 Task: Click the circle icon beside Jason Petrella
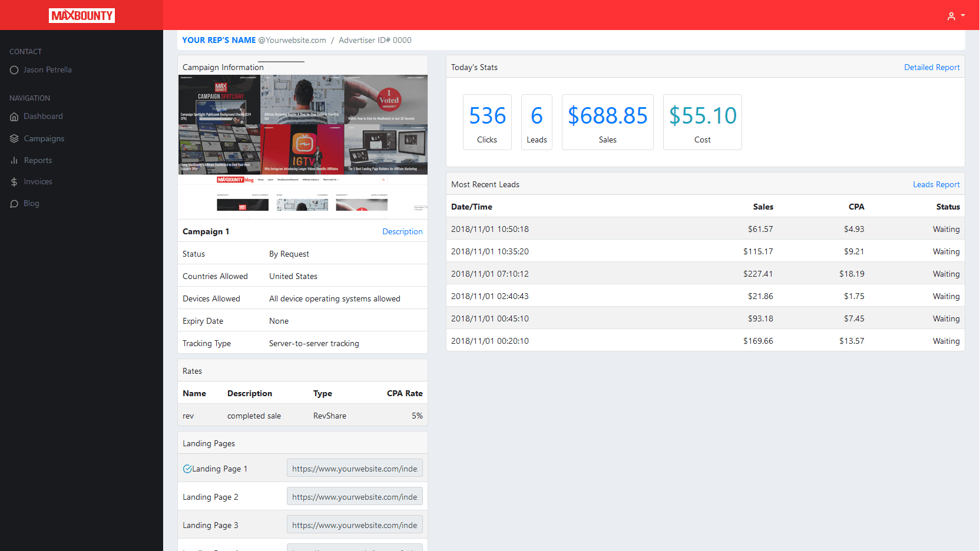(14, 70)
